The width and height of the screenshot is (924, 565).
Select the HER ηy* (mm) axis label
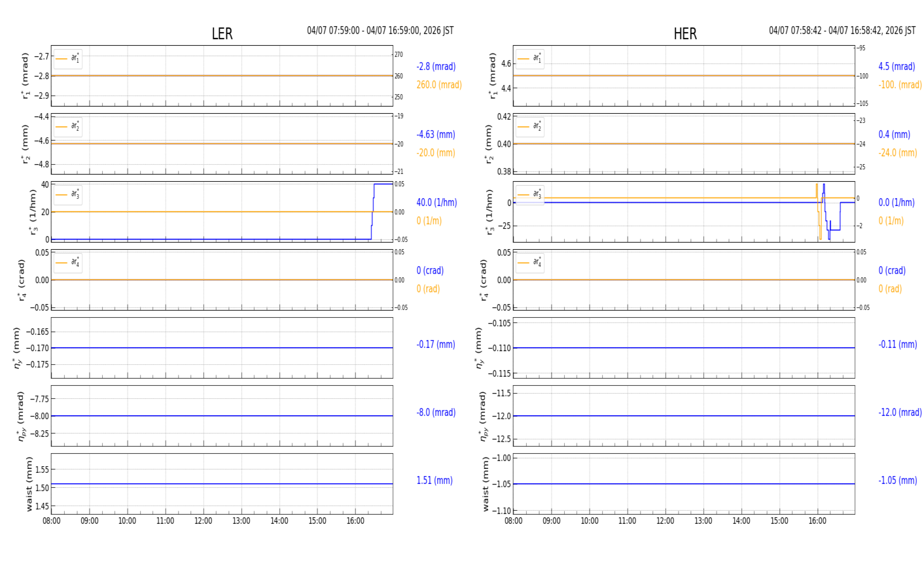[x=479, y=348]
